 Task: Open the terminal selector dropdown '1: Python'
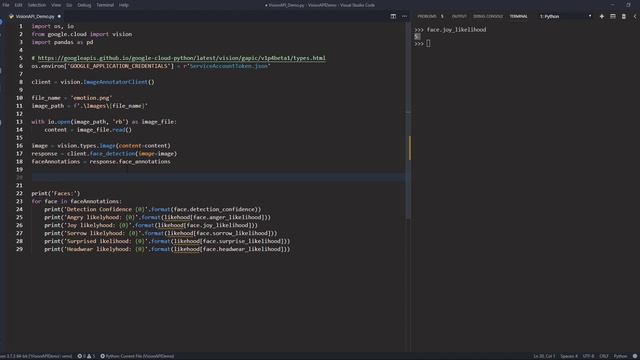click(565, 16)
